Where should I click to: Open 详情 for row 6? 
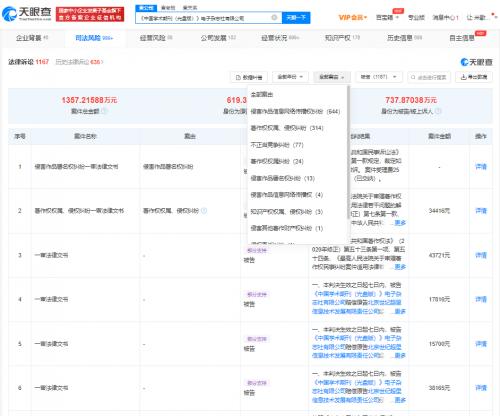point(481,388)
